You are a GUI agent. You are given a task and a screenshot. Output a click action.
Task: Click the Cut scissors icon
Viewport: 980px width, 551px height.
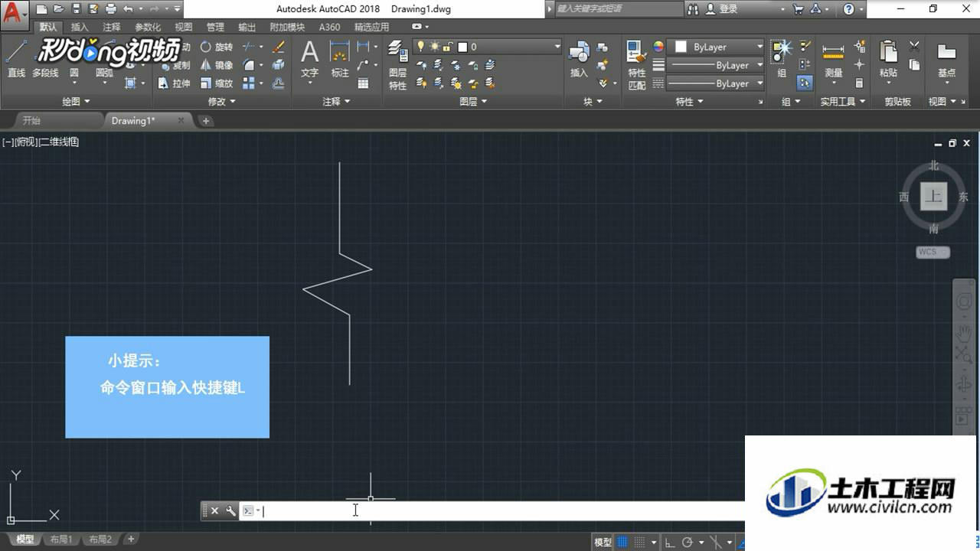click(914, 47)
